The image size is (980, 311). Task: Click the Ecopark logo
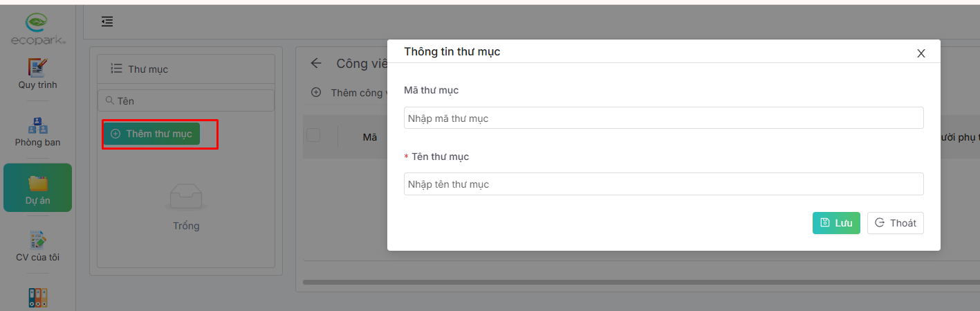[x=38, y=29]
